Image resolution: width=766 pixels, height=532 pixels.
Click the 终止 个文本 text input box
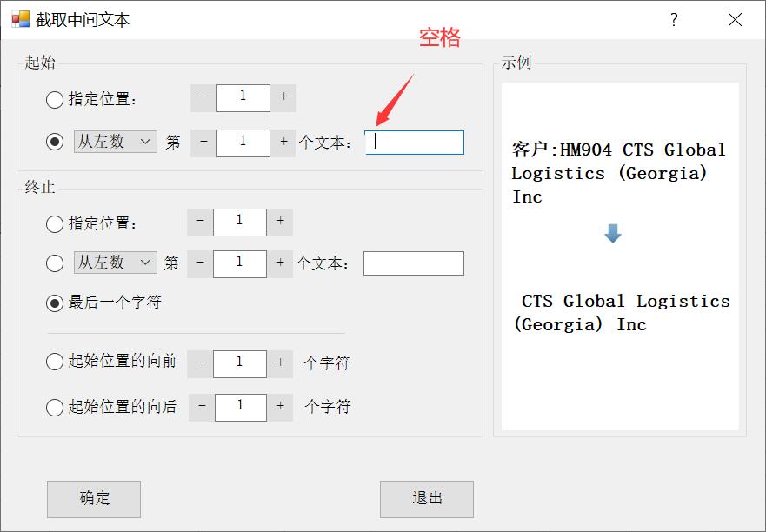[x=414, y=263]
